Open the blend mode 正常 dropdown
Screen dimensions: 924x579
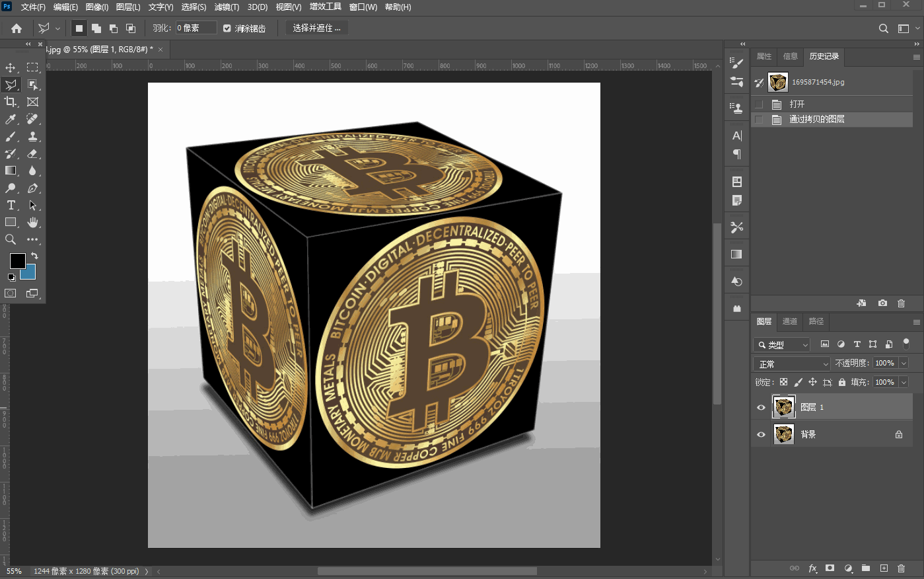tap(792, 364)
